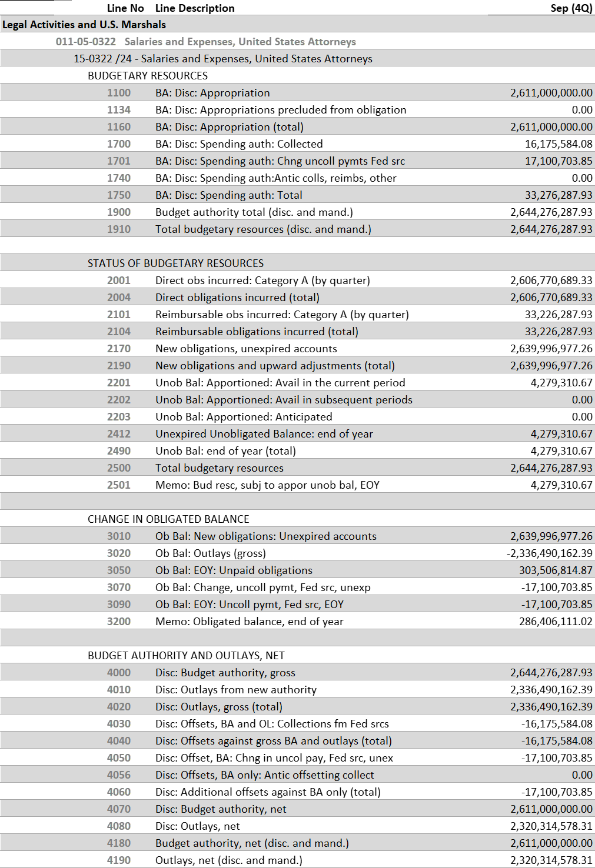
Task: Click the 2,611,000,000.00 appropriation amount
Action: [x=550, y=92]
